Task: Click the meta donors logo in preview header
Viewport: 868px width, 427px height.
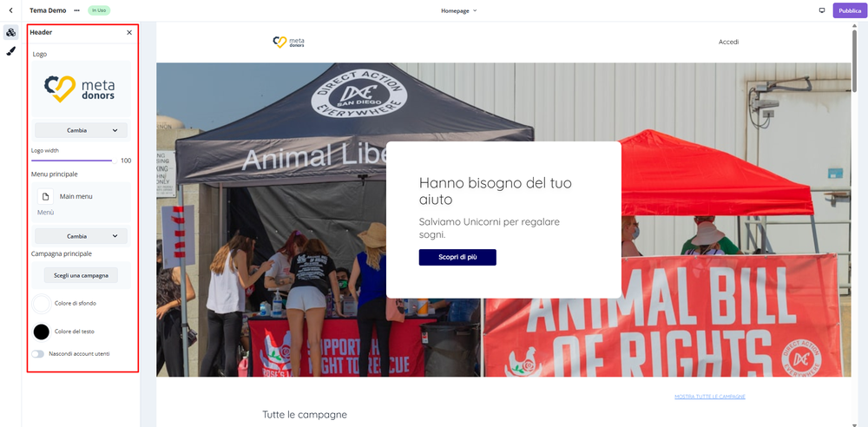Action: 288,42
